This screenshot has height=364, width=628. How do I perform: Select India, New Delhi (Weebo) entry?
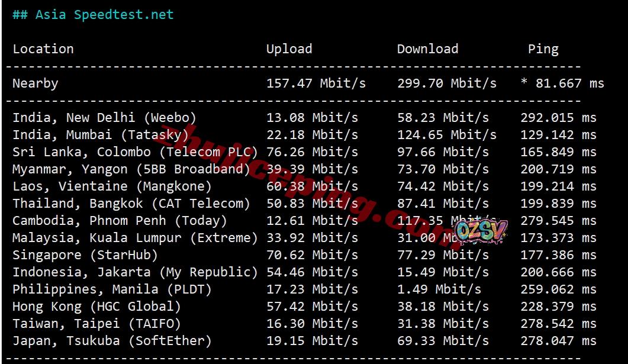click(105, 118)
